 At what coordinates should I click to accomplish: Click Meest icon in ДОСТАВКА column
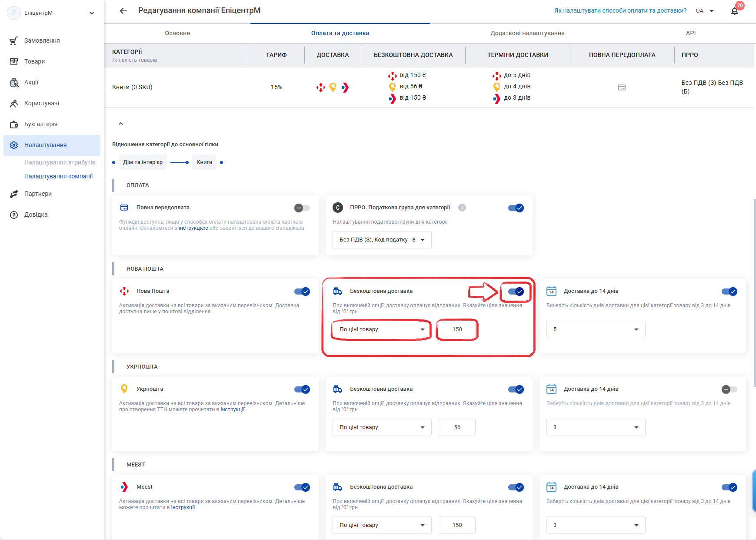coord(345,87)
